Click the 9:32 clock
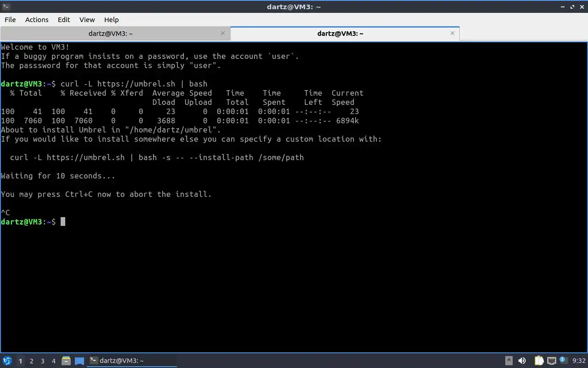588x368 pixels. click(579, 361)
